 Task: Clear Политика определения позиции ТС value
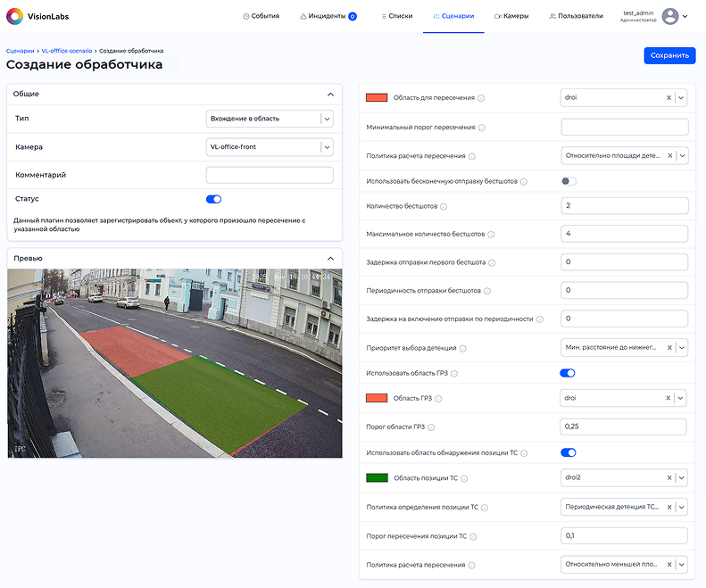(669, 507)
